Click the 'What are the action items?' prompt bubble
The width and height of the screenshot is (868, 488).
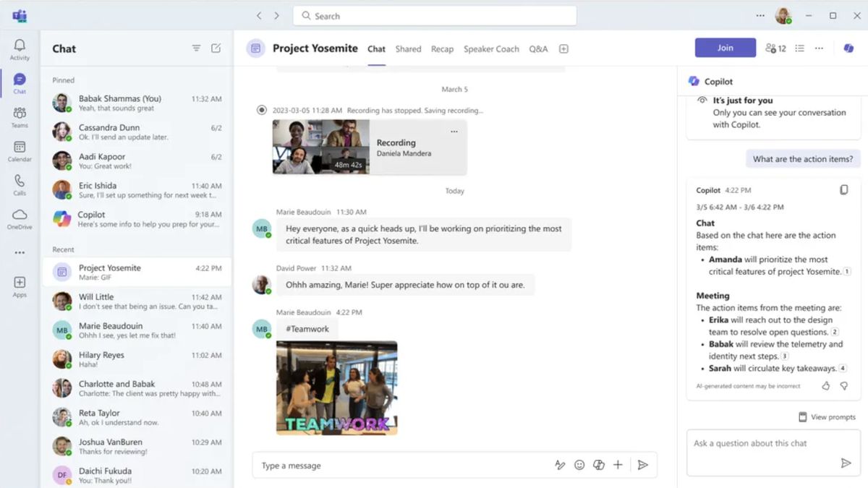[802, 159]
